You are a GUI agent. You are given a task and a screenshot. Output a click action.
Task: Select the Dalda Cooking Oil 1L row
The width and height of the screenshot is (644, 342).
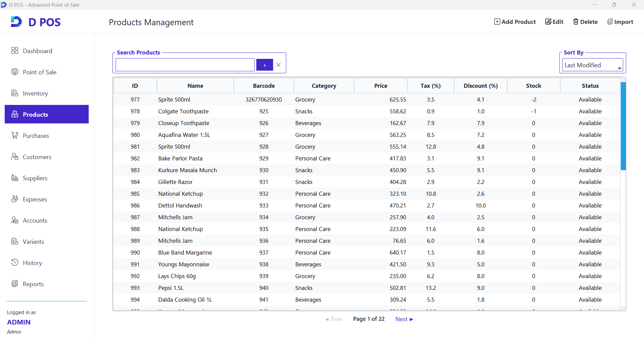367,300
